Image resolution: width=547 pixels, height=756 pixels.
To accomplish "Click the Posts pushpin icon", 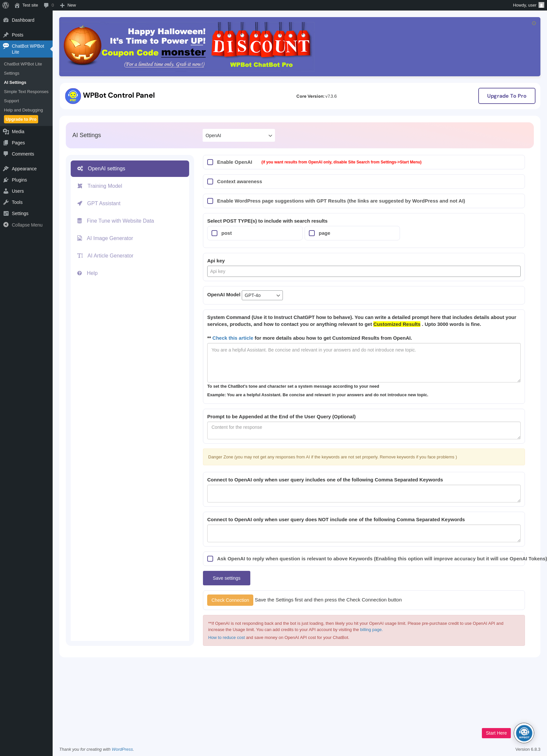I will pos(6,35).
